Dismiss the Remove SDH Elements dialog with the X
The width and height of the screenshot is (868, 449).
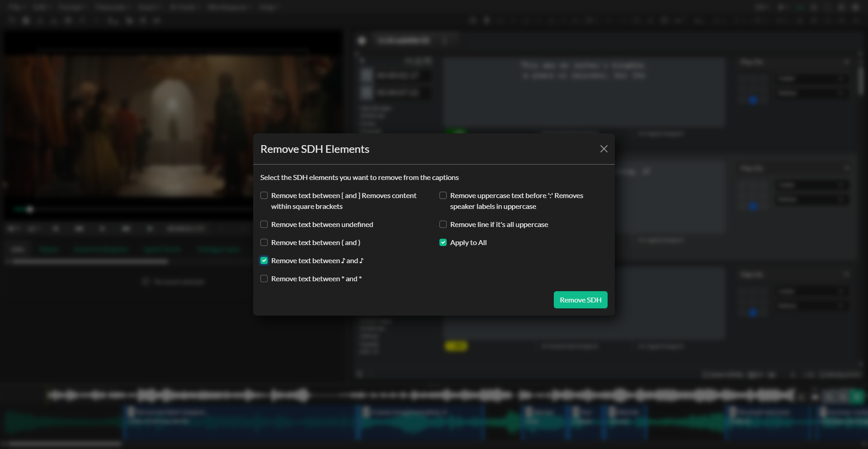pos(604,149)
